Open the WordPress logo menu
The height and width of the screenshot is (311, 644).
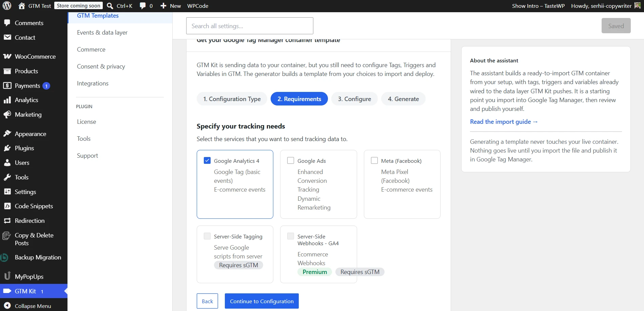[x=7, y=6]
